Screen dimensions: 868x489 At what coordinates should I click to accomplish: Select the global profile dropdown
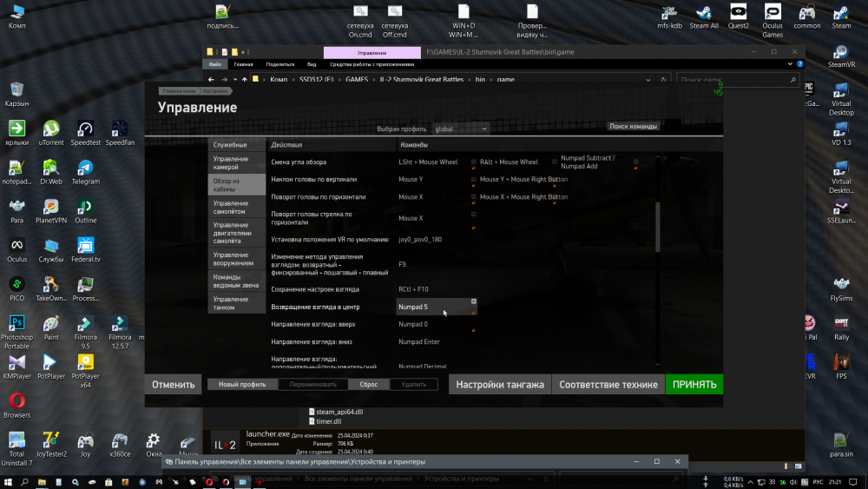click(461, 129)
